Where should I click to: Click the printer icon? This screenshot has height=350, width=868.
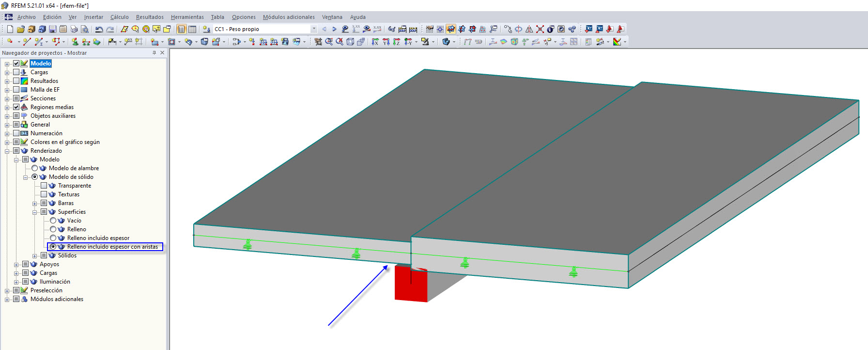(x=74, y=29)
